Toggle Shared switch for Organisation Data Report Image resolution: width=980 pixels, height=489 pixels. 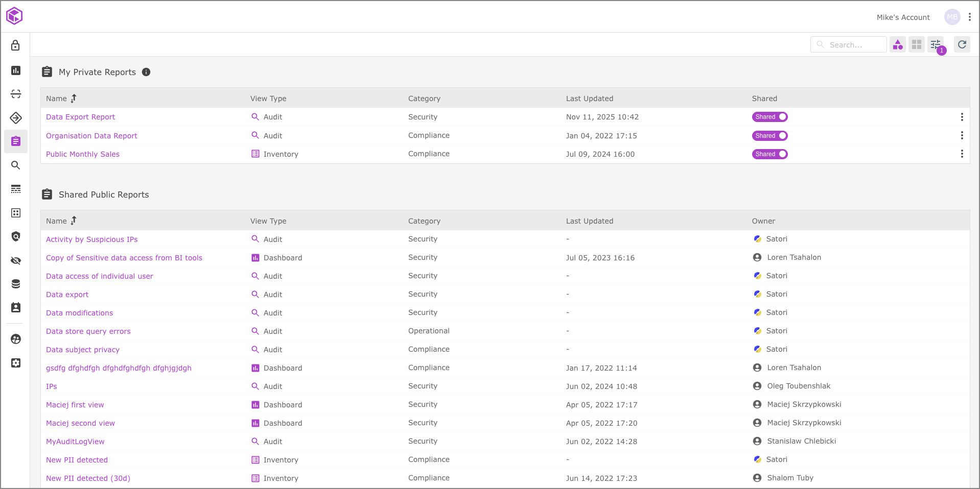(769, 136)
